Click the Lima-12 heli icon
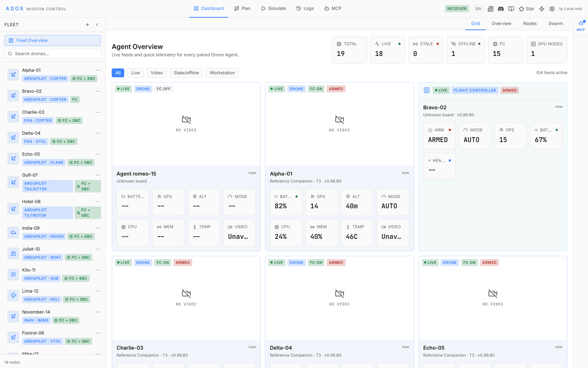Image resolution: width=588 pixels, height=368 pixels. point(13,295)
